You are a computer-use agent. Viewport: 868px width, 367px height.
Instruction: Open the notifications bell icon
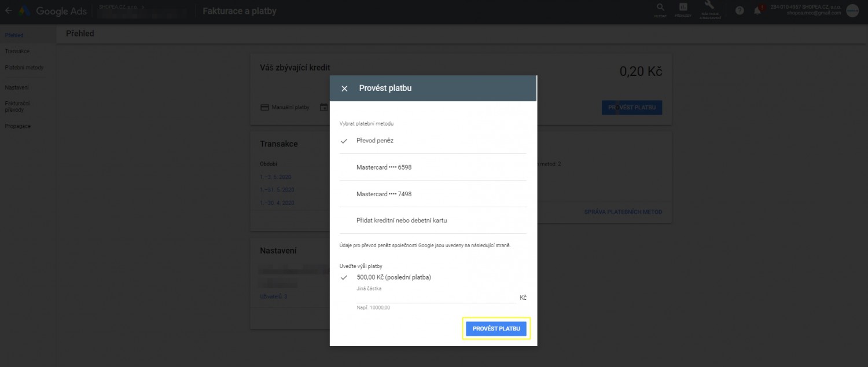click(x=758, y=10)
